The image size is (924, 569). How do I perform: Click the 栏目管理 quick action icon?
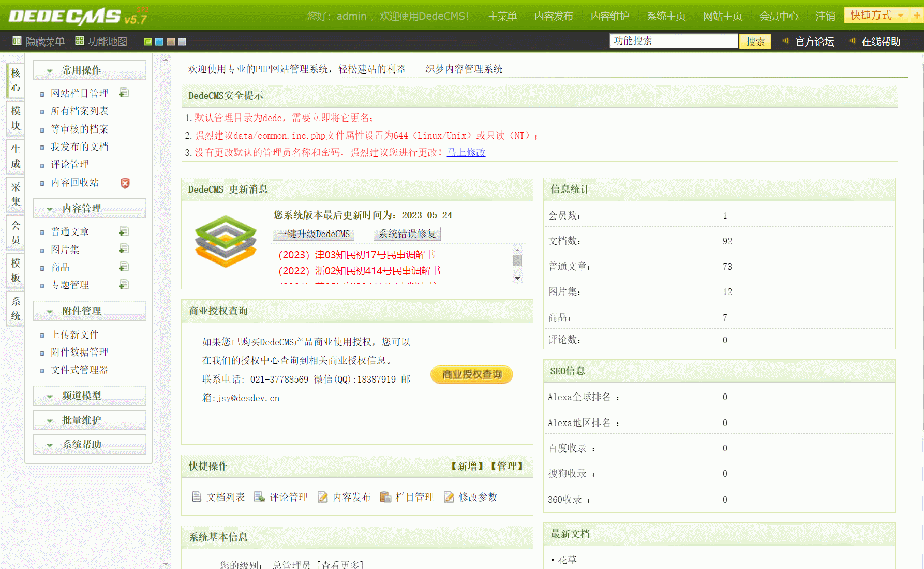click(385, 497)
